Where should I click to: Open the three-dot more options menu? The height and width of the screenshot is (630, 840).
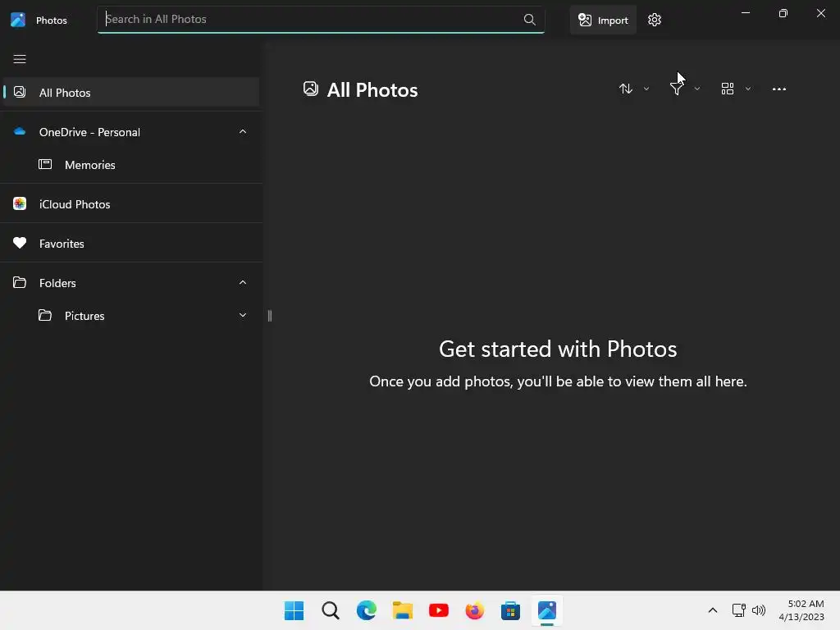coord(779,89)
